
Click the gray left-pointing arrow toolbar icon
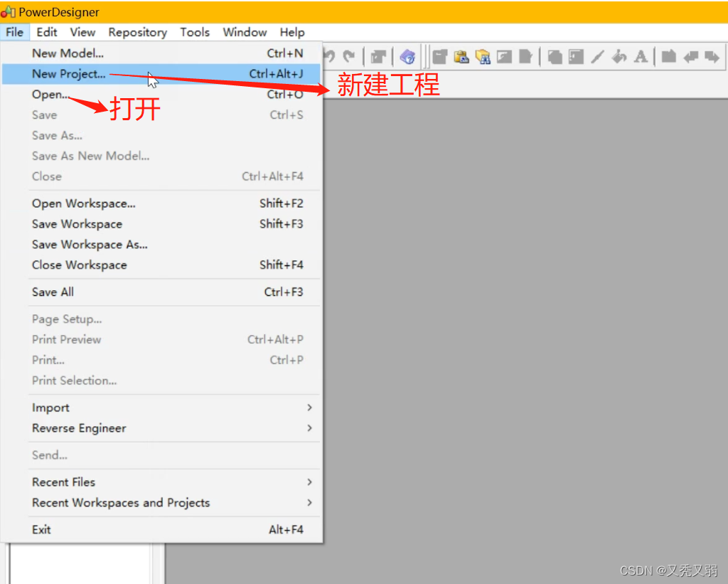click(691, 57)
